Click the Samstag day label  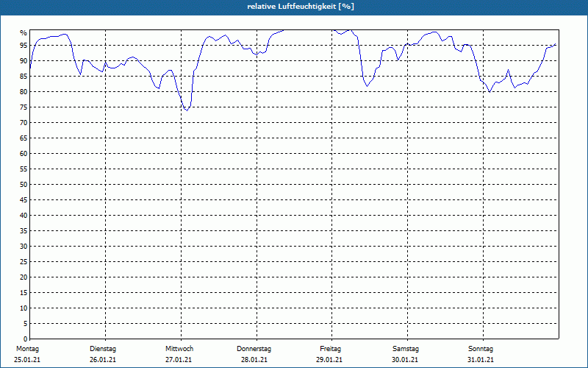[x=406, y=349]
